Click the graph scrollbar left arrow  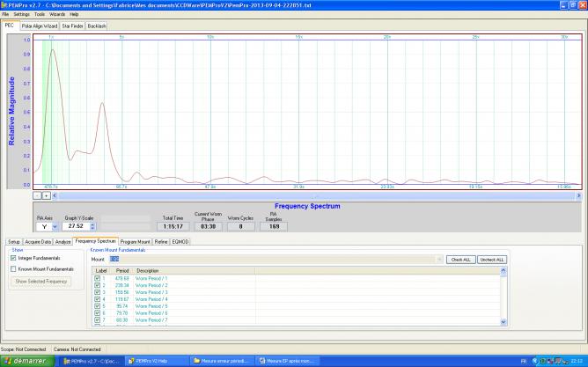click(55, 195)
